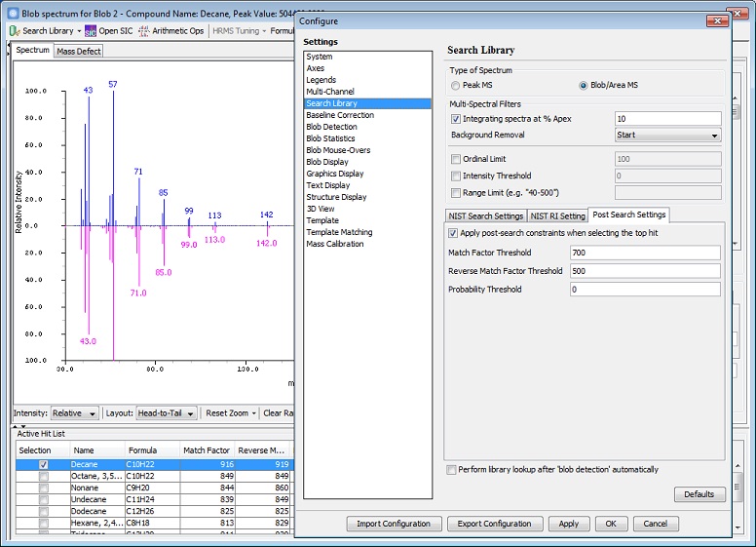
Task: Open the Arithmetic Ops tool icon
Action: tap(144, 31)
